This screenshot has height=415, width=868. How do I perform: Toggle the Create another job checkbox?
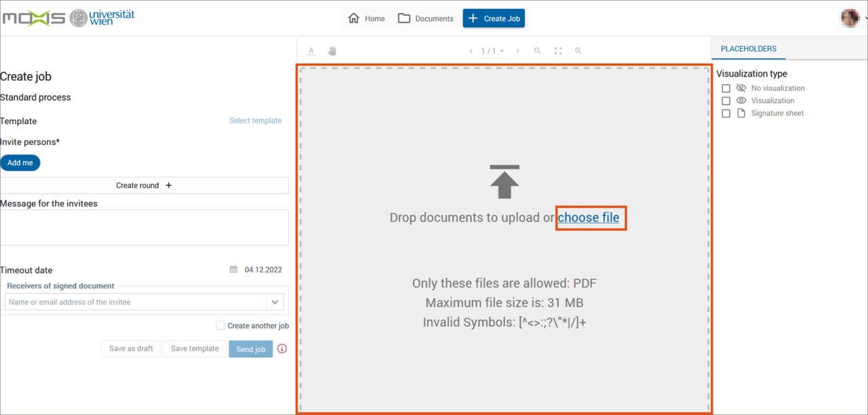220,325
